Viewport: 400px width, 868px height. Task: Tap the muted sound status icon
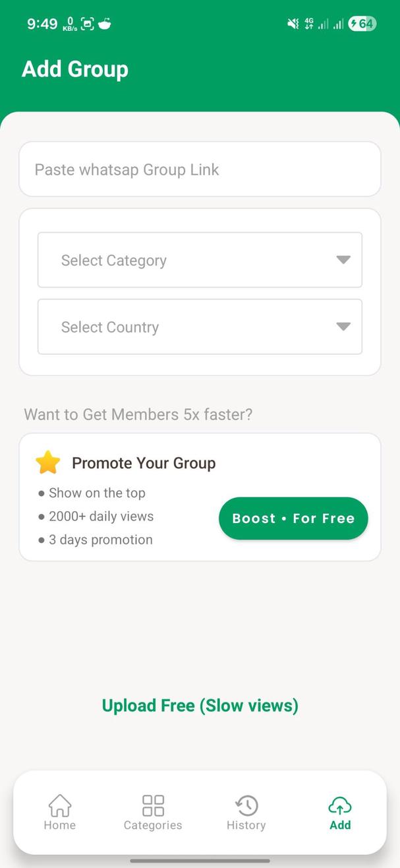tap(293, 24)
